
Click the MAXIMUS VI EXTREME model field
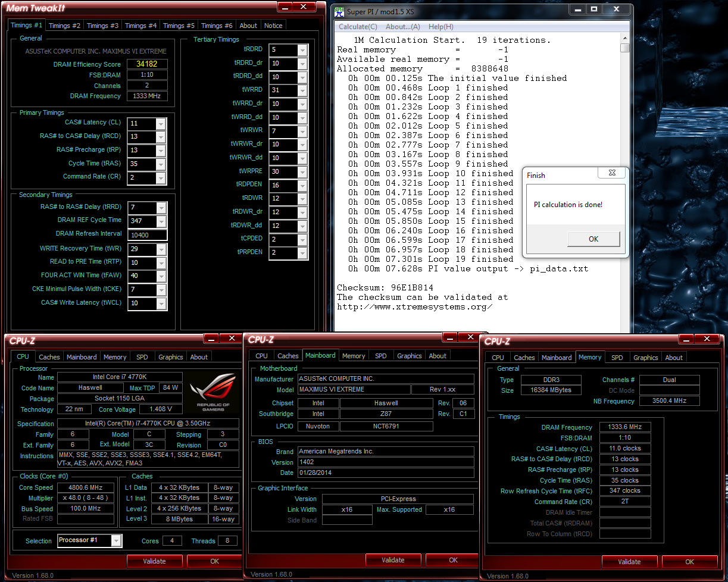click(x=353, y=390)
